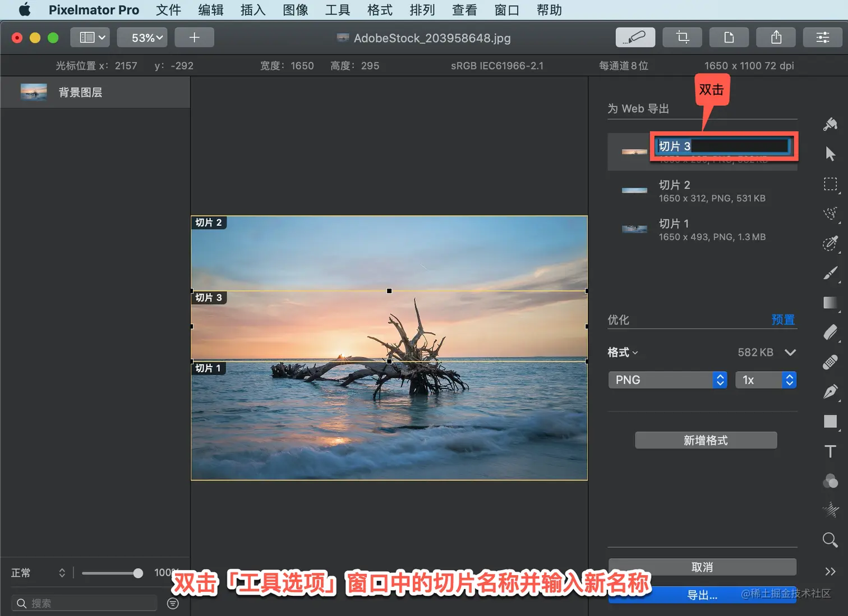The width and height of the screenshot is (848, 616).
Task: Open the Color Adjustments tool
Action: [830, 481]
